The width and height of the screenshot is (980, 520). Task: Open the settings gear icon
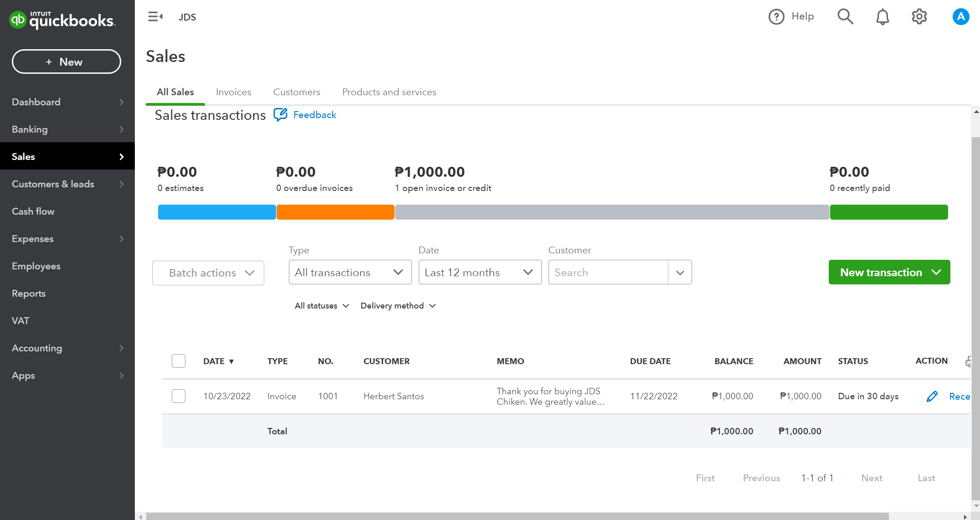(x=919, y=17)
